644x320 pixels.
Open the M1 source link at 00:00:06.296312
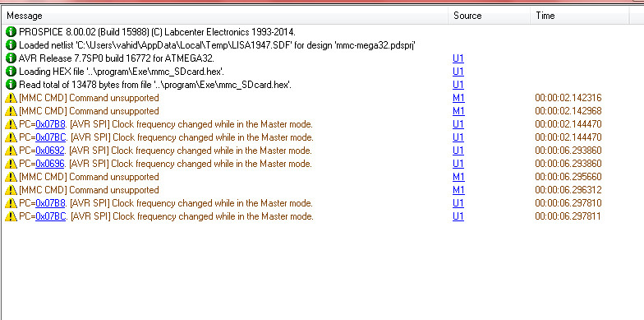click(458, 190)
